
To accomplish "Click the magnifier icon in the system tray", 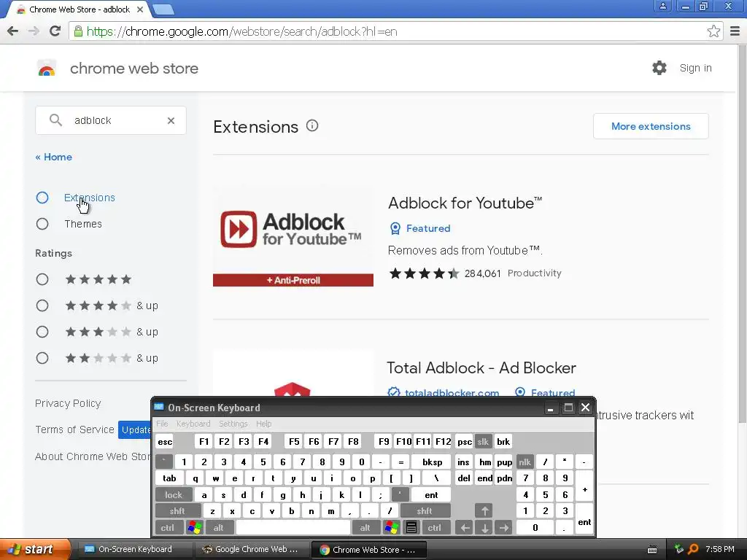I will [693, 549].
